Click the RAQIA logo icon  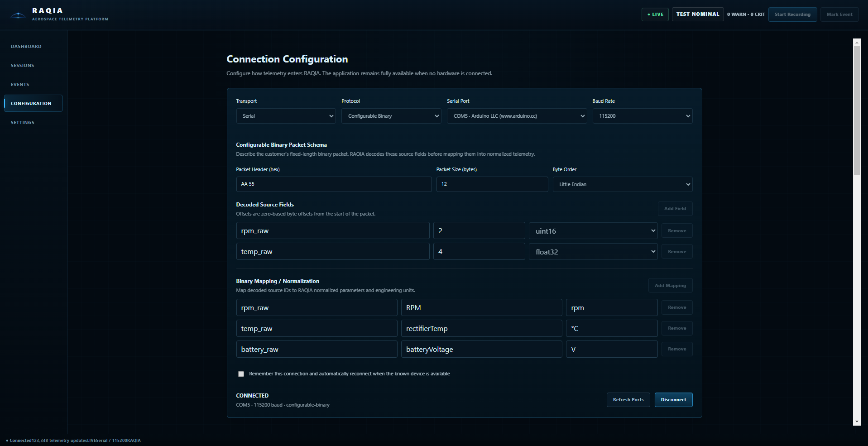coord(18,15)
